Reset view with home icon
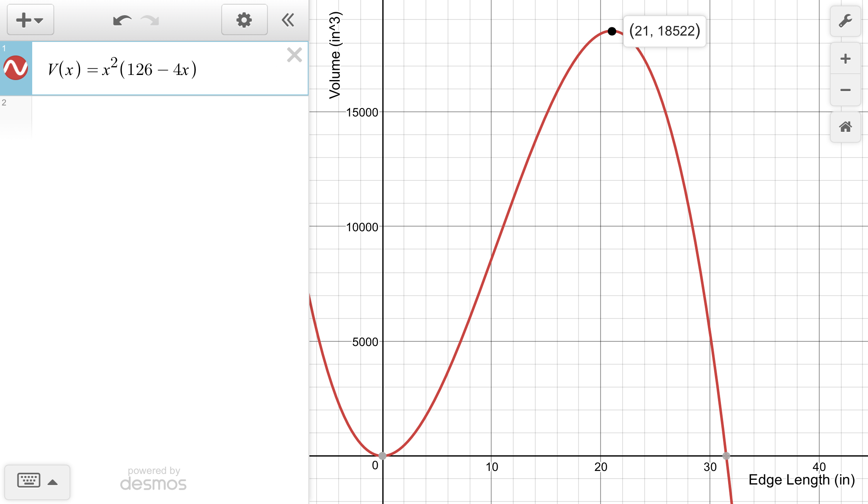The image size is (868, 504). click(845, 127)
